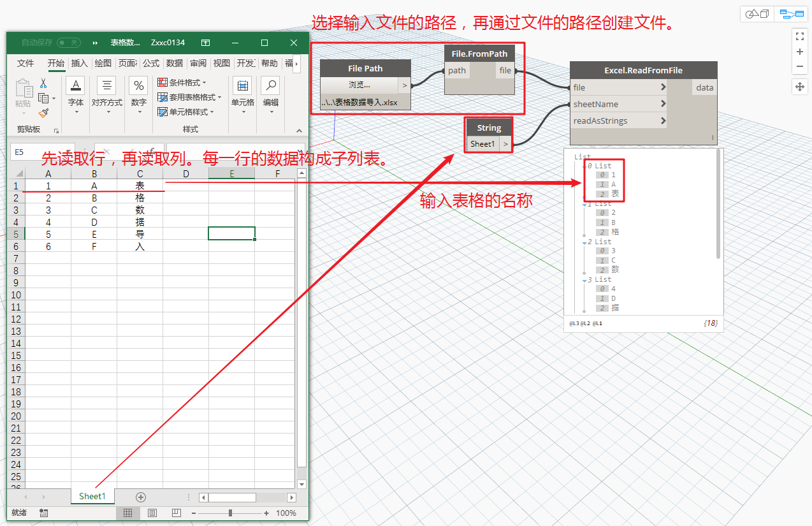
Task: Click the quick access toolbar overflow arrows
Action: tap(96, 43)
